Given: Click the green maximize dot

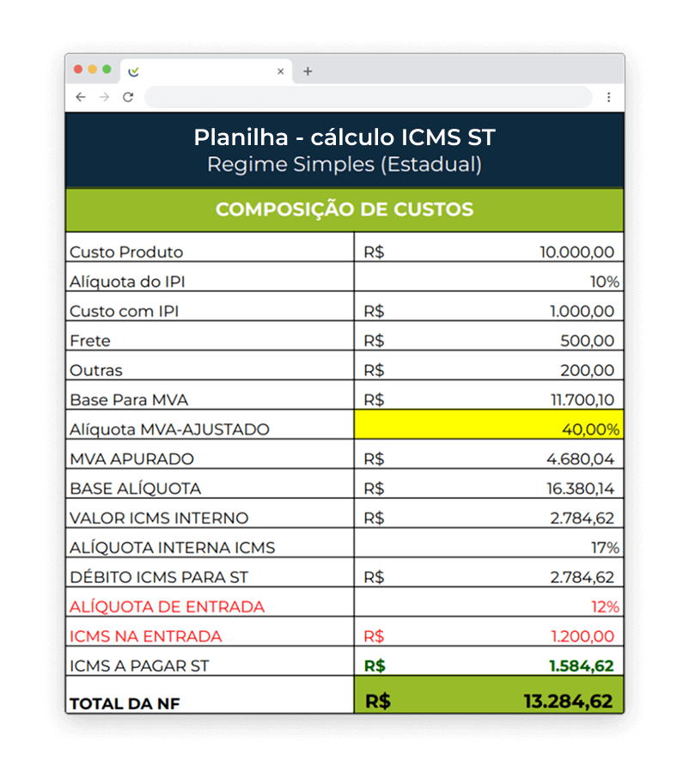Looking at the screenshot, I should pyautogui.click(x=107, y=69).
